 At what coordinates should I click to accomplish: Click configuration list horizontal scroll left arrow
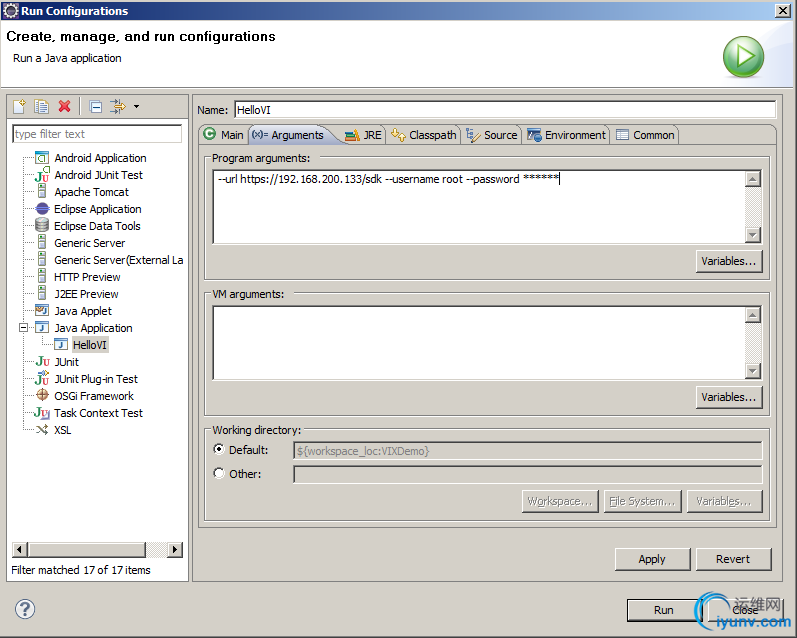20,550
